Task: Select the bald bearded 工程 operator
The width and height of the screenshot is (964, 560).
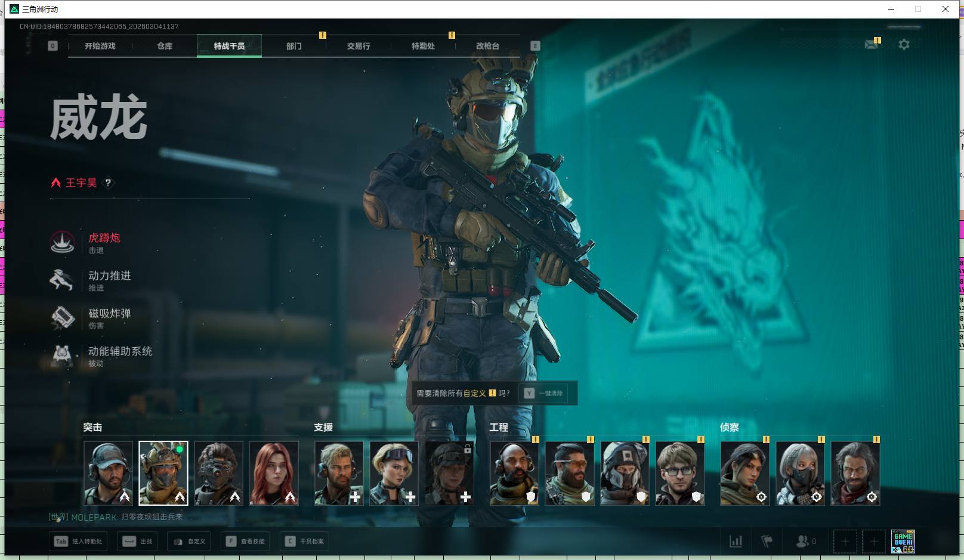Action: [x=514, y=474]
